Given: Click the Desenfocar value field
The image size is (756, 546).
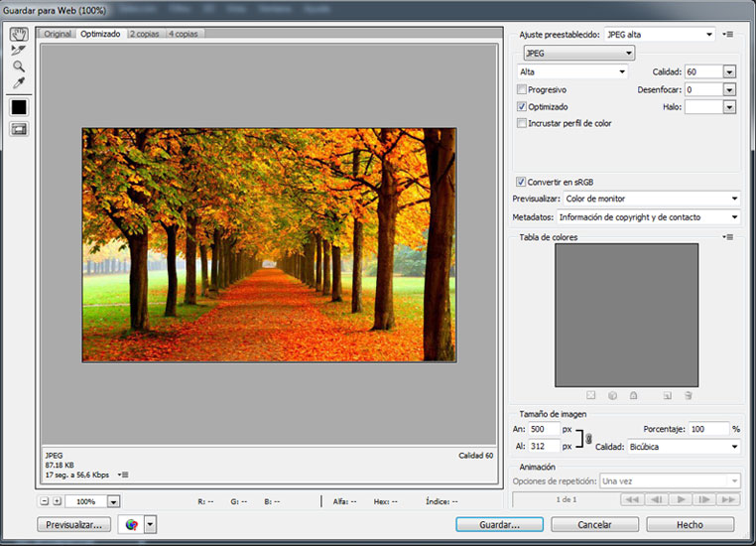Looking at the screenshot, I should (x=703, y=89).
